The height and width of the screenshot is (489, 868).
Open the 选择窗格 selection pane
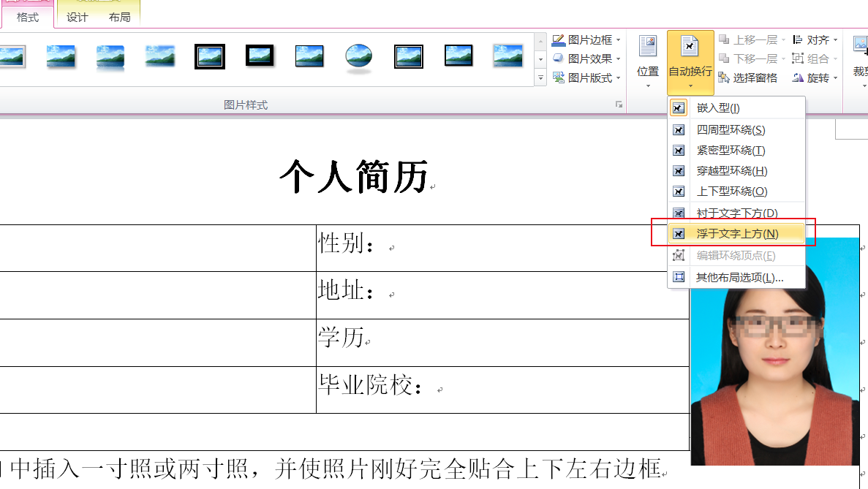click(x=748, y=78)
